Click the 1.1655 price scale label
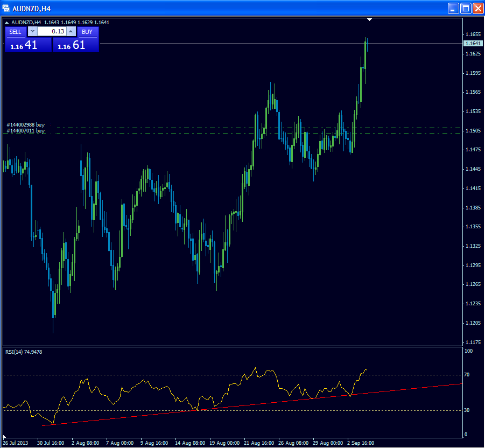Viewport: 485px width, 448px height. [473, 34]
